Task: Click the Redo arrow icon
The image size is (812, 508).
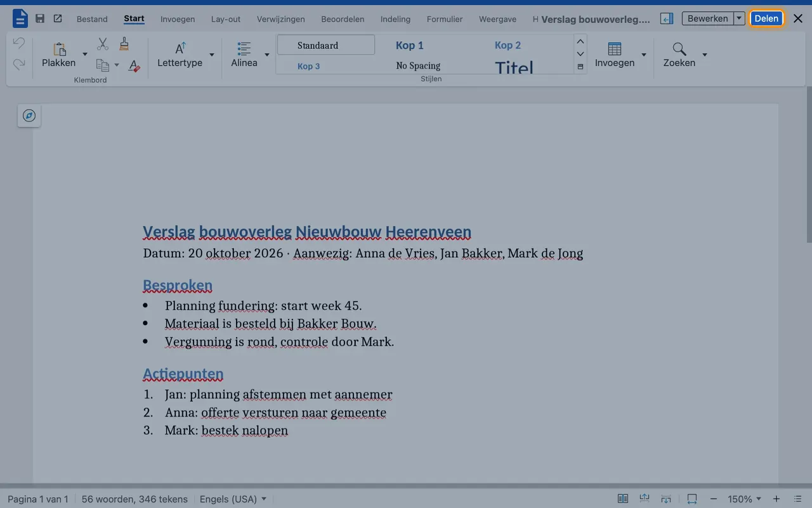Action: [x=19, y=63]
